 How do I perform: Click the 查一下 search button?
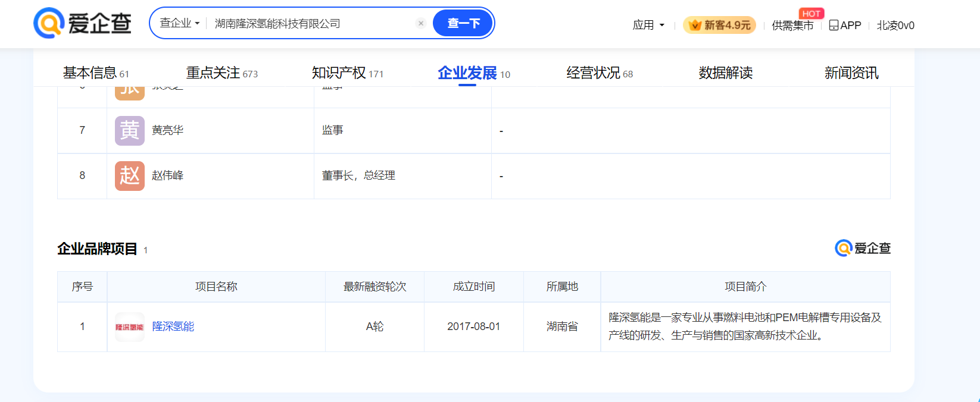(x=463, y=23)
